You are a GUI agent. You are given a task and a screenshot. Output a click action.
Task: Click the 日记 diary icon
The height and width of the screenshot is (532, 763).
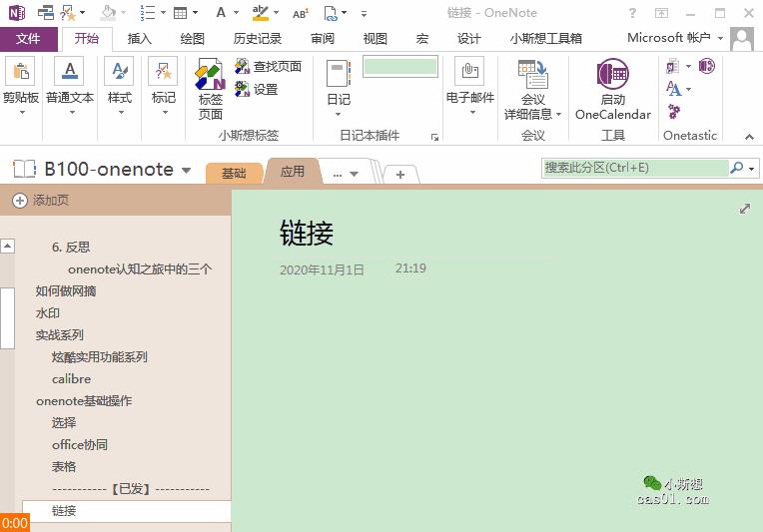[x=339, y=73]
